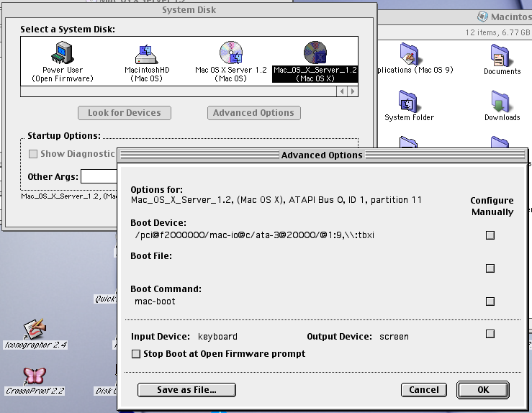The image size is (532, 413).
Task: Click the System Folder icon
Action: (x=408, y=102)
